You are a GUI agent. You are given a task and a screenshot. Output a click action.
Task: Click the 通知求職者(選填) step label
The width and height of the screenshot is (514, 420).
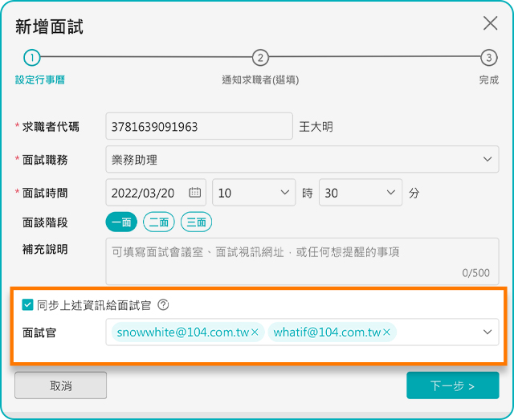pyautogui.click(x=260, y=80)
